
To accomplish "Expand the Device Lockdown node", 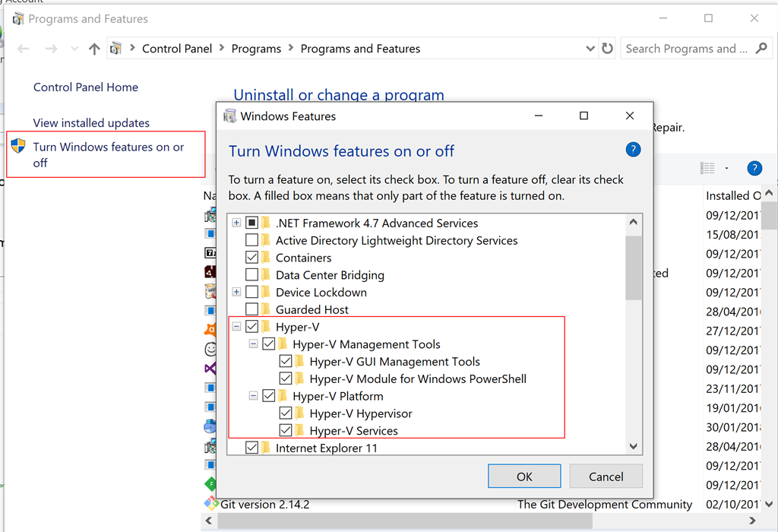I will tap(237, 292).
